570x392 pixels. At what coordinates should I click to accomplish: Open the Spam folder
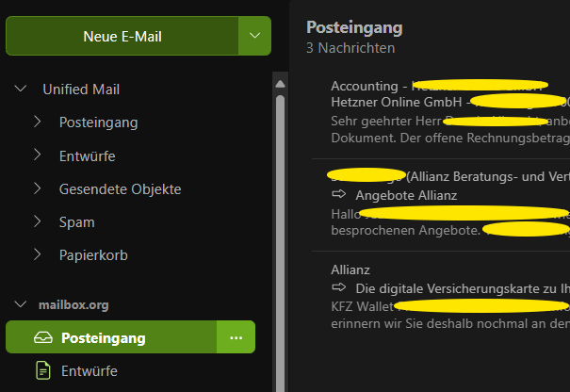(x=76, y=222)
